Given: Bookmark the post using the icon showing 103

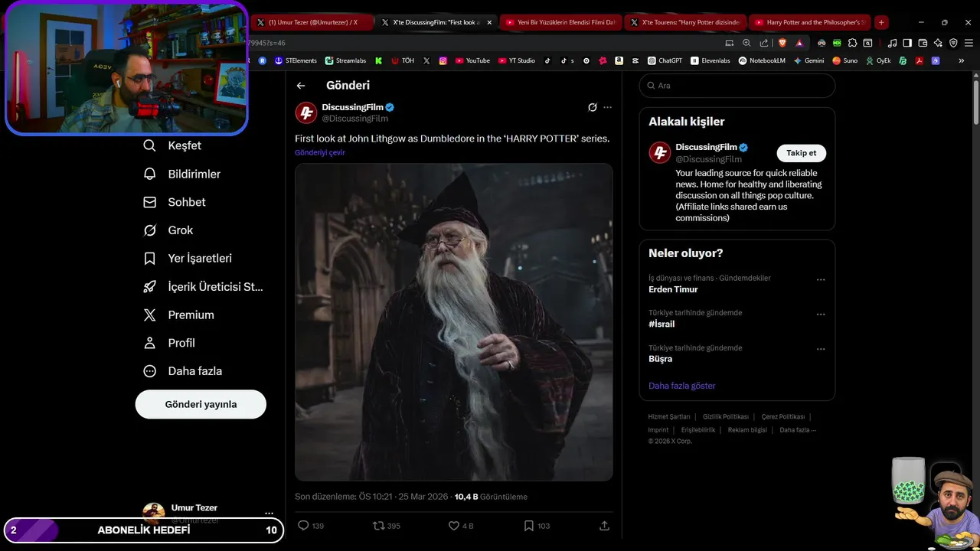Looking at the screenshot, I should tap(528, 526).
